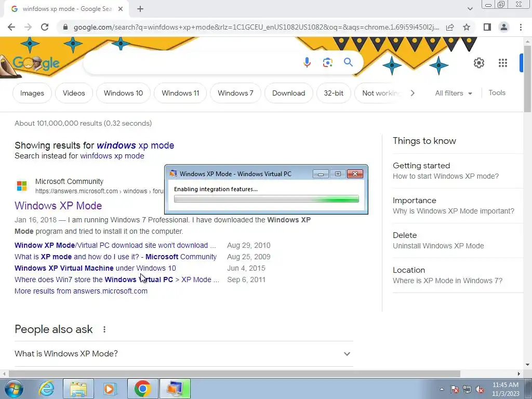The width and height of the screenshot is (532, 399).
Task: Apply the Download filter chip
Action: (x=288, y=93)
